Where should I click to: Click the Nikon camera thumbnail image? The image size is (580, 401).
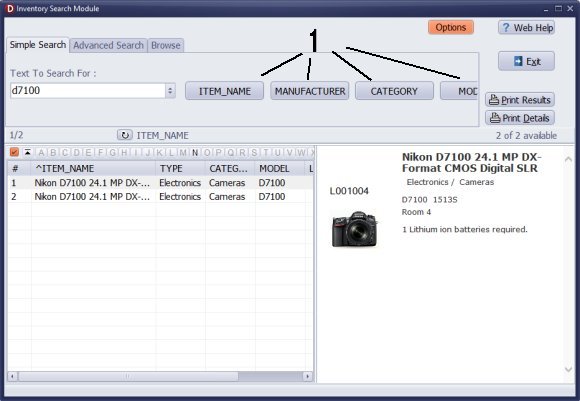point(354,229)
